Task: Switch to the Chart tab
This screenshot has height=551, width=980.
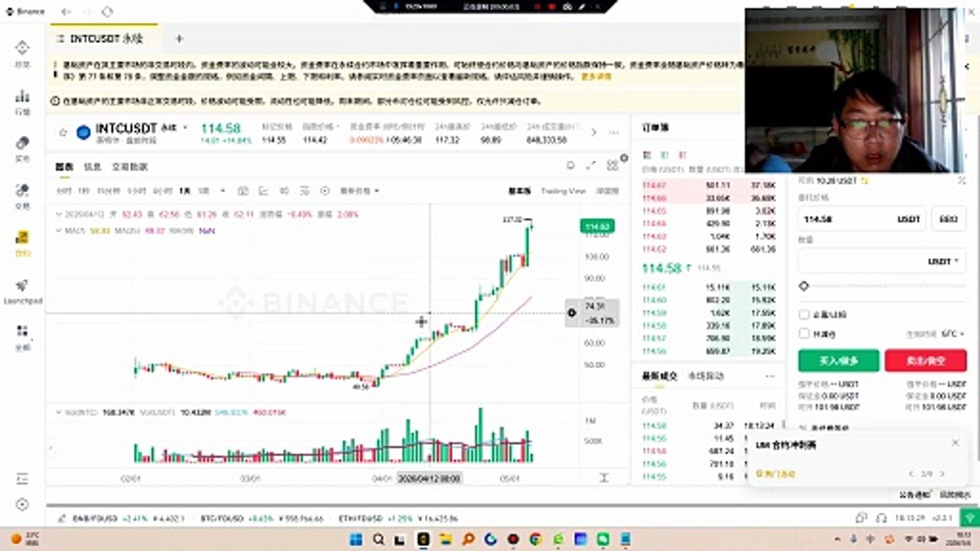Action: coord(64,166)
